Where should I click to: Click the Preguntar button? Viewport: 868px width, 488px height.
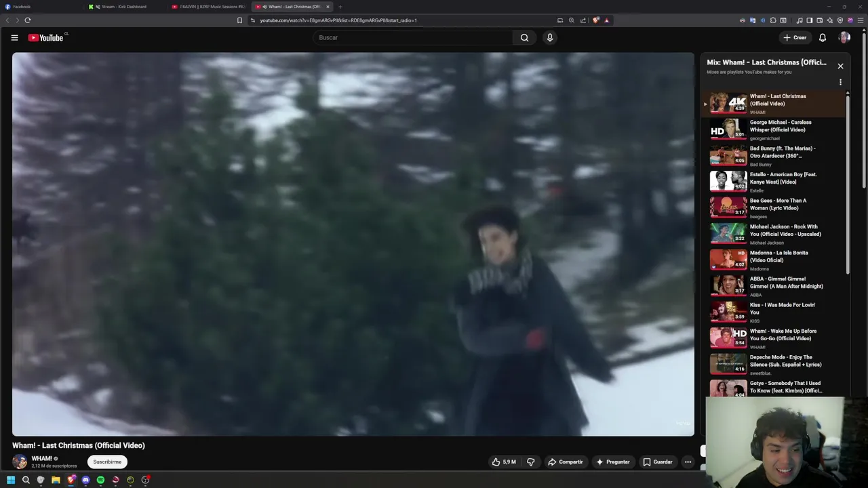(x=613, y=462)
